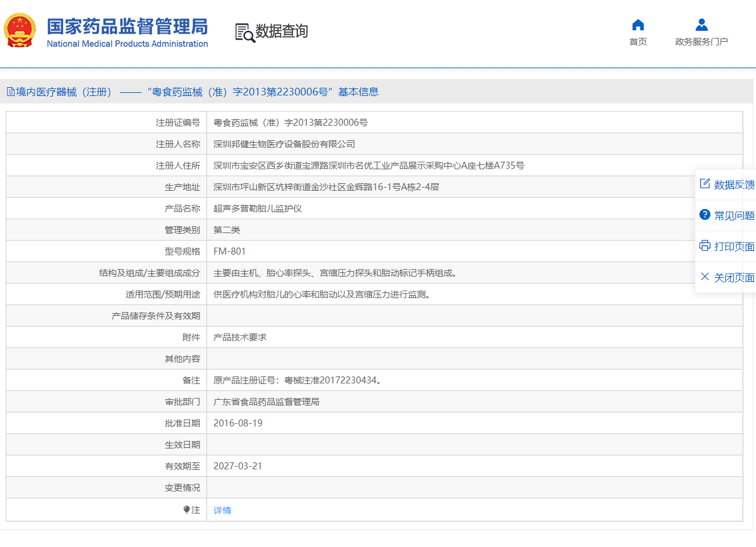Image resolution: width=756 pixels, height=547 pixels.
Task: Click the intended use text 供医疗机构对胎儿的心率
Action: 321,294
